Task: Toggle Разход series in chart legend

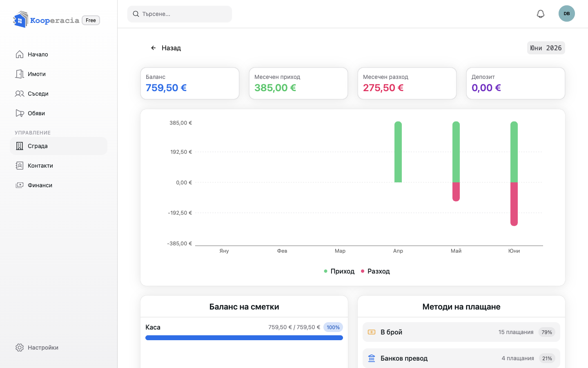Action: tap(375, 271)
